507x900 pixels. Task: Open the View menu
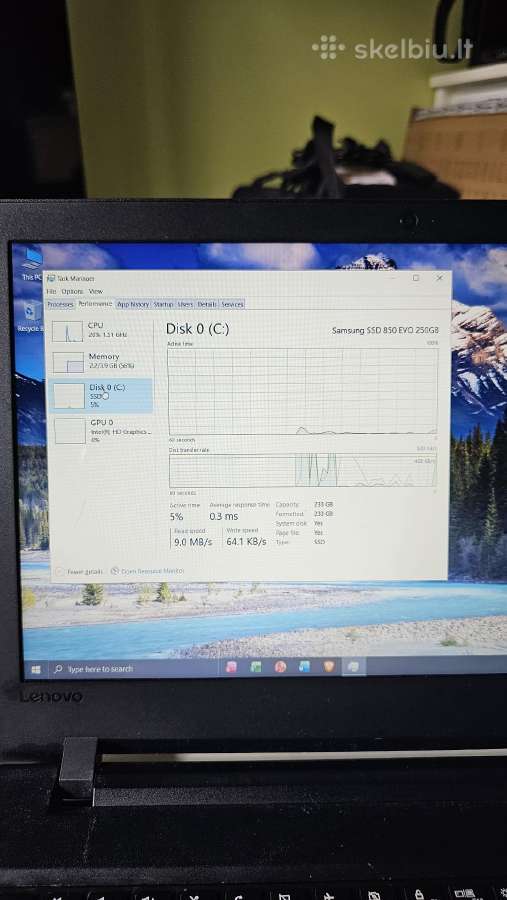pos(96,292)
